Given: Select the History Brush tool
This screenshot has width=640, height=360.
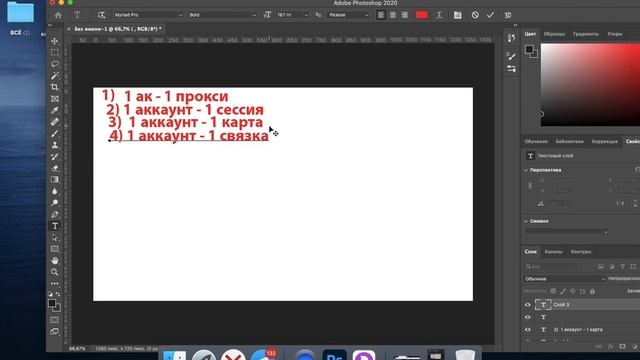Looking at the screenshot, I should coord(54,157).
